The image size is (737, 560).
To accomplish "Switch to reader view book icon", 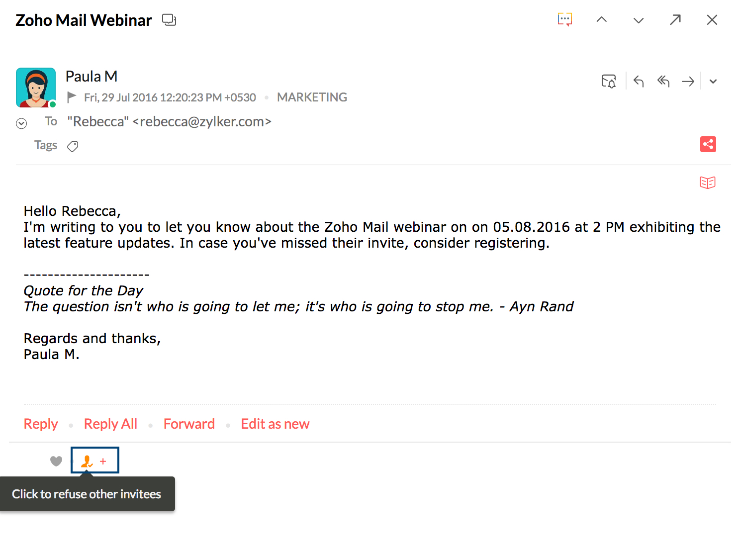I will tap(708, 183).
